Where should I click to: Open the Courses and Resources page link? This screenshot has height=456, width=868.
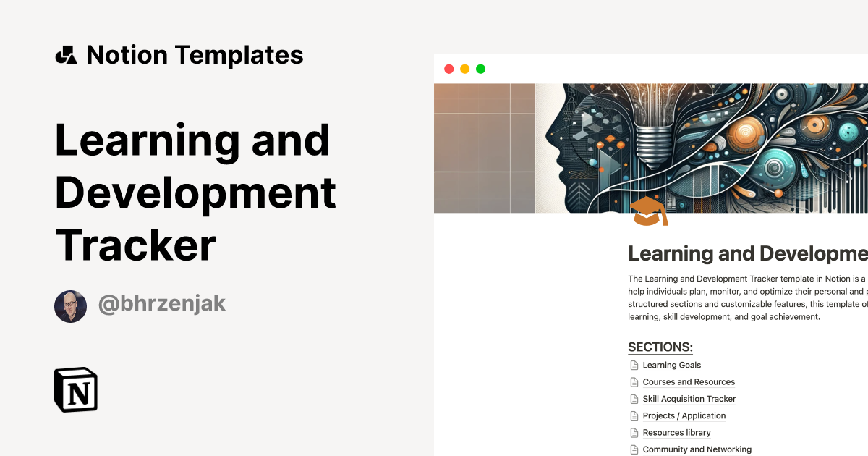688,382
